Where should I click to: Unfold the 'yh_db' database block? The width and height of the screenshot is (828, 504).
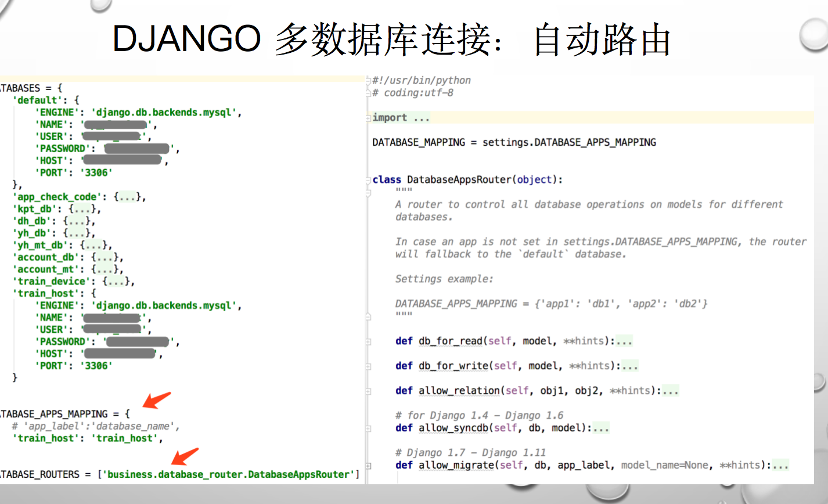click(x=77, y=233)
